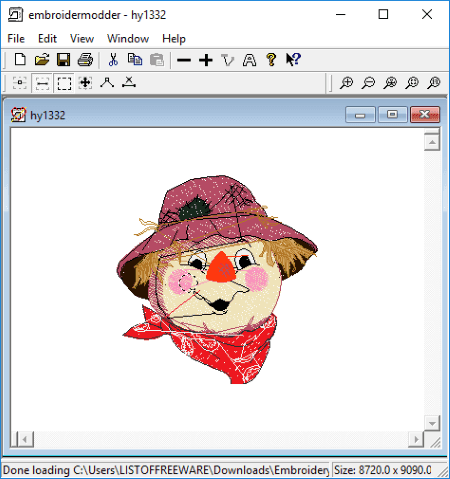Select the letter A text icon
Viewport: 450px width, 479px height.
pyautogui.click(x=250, y=60)
